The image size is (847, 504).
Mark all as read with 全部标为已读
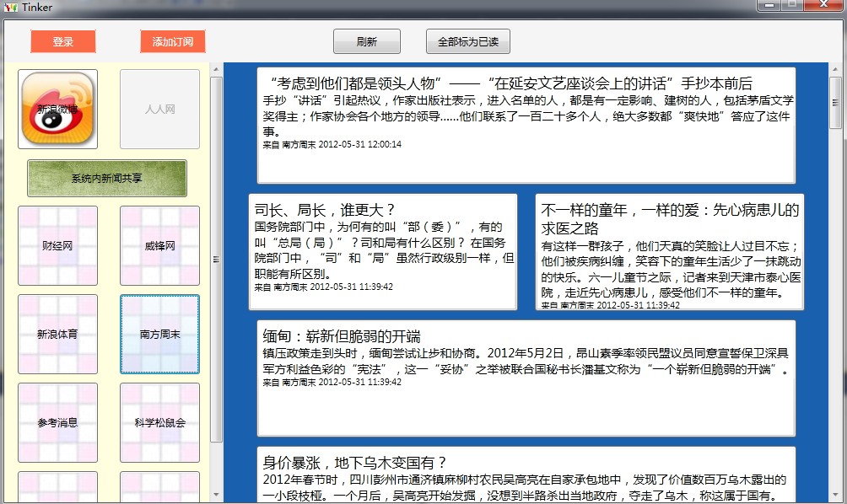(468, 41)
